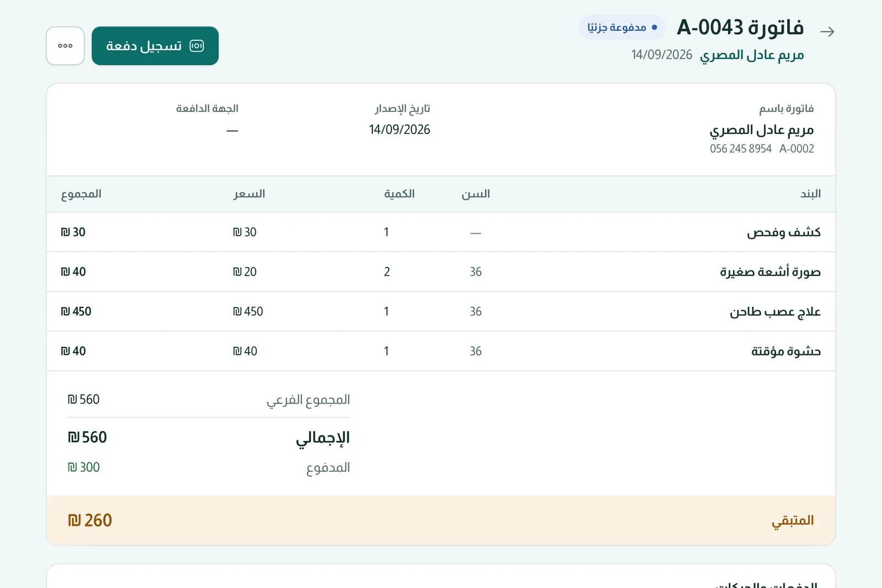Click the الجهة الدافعة label
Viewport: 882px width, 588px height.
point(207,109)
